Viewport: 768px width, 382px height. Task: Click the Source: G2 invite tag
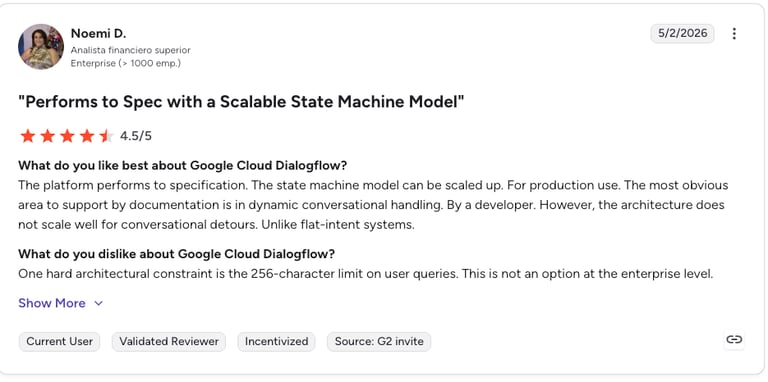379,341
